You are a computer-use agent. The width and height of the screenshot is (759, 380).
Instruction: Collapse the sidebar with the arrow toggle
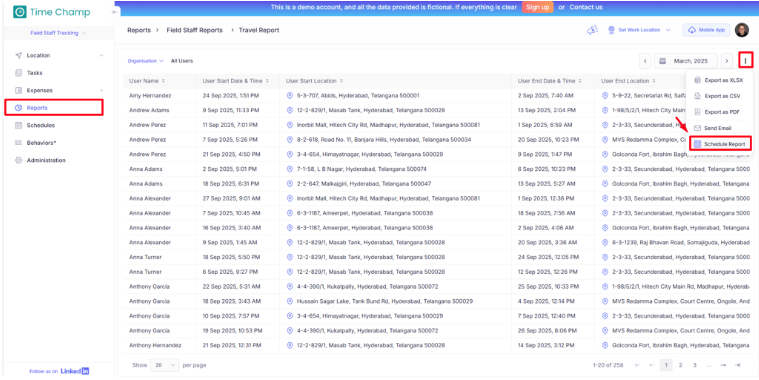114,13
